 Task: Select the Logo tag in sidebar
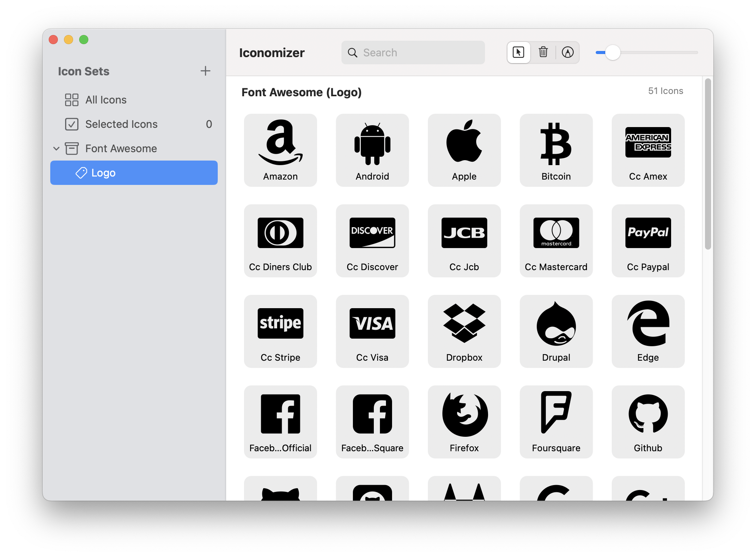click(103, 173)
